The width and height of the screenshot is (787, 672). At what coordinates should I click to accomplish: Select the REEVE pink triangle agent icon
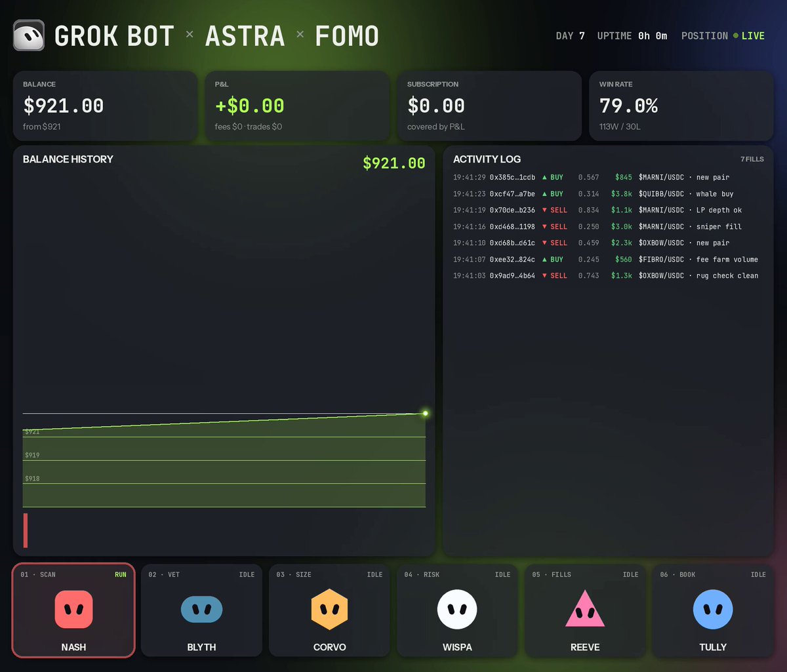coord(585,609)
